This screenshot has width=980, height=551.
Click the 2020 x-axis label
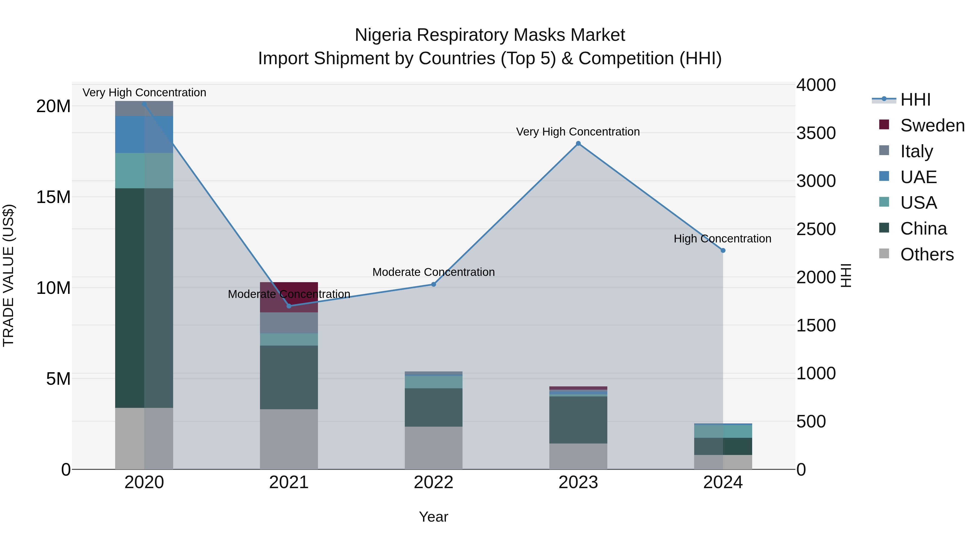tap(144, 482)
